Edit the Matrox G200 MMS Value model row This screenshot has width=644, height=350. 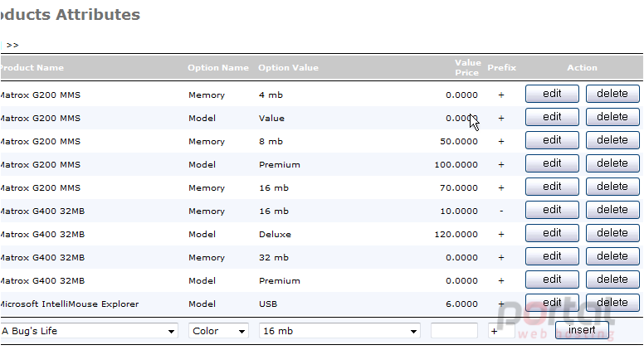click(552, 117)
